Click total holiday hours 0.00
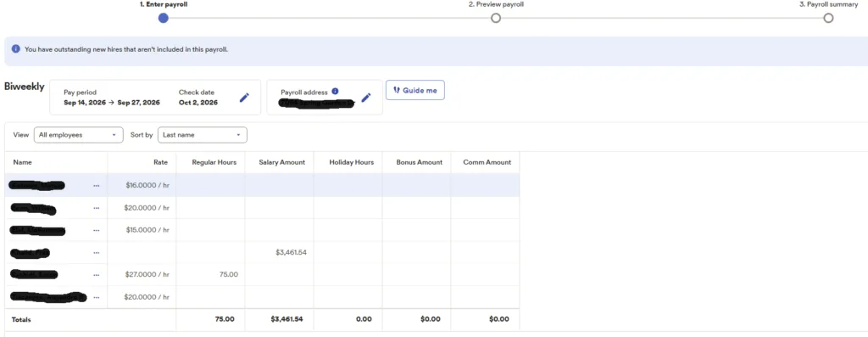The height and width of the screenshot is (337, 868). pyautogui.click(x=364, y=319)
